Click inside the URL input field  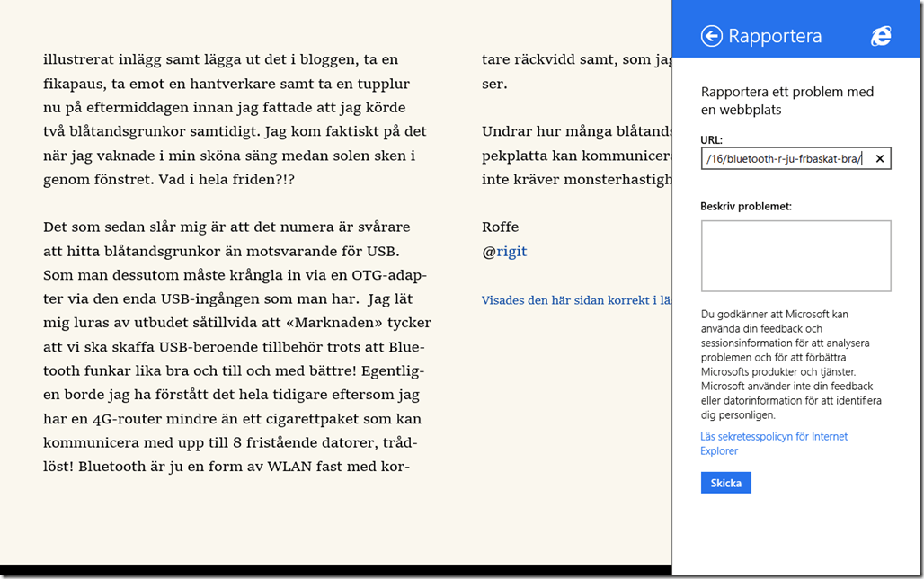[x=782, y=159]
